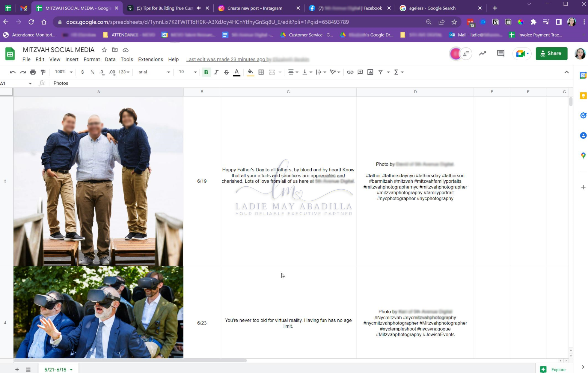
Task: Toggle bold formatting
Action: [x=206, y=72]
